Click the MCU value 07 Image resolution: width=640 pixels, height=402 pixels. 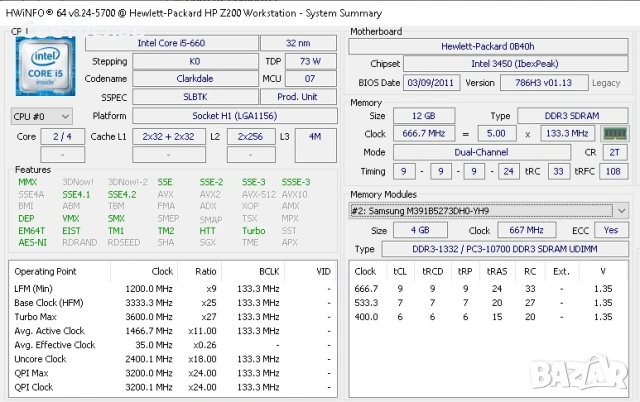coord(310,79)
